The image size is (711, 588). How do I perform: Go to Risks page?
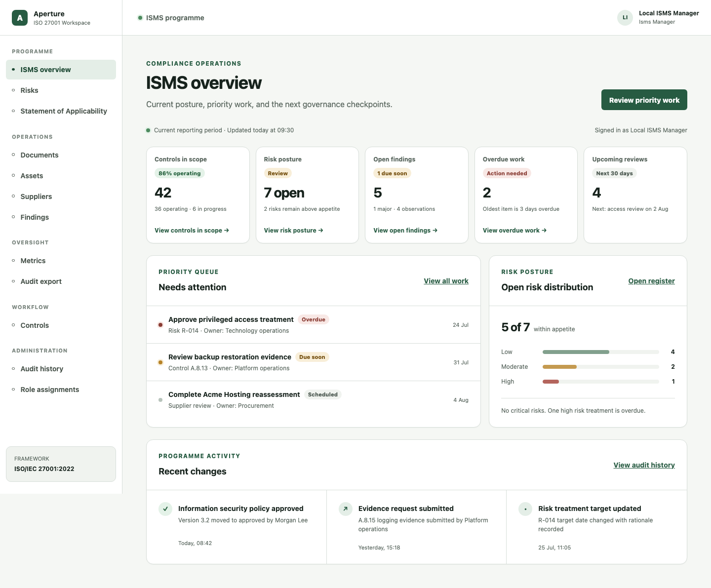pos(61,90)
